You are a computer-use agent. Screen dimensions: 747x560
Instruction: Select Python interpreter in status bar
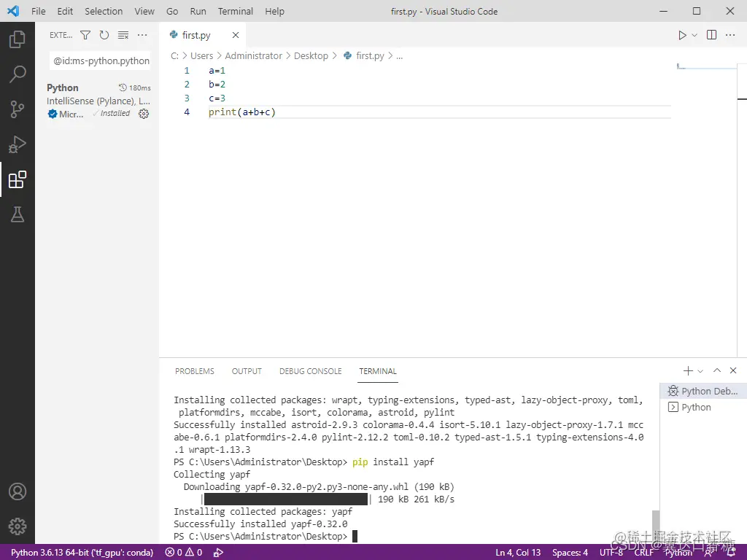coord(82,553)
